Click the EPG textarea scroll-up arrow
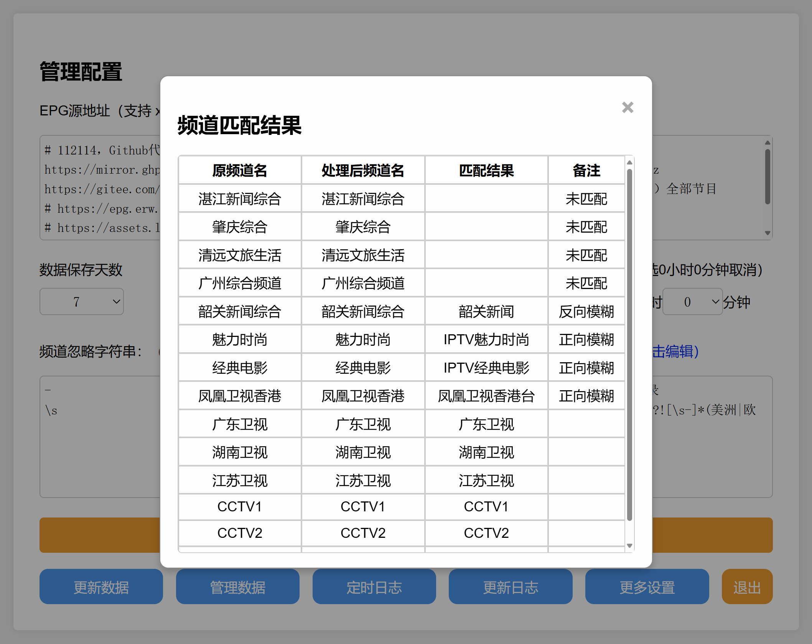 pos(768,143)
